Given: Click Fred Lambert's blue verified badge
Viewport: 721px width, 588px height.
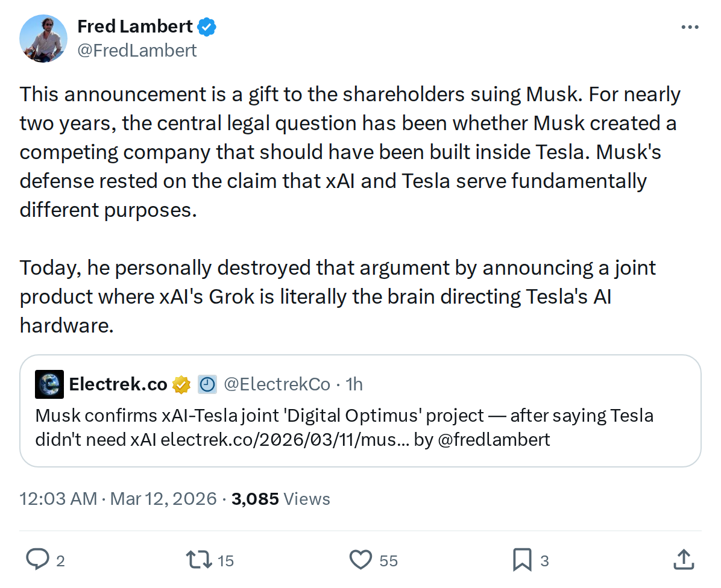Looking at the screenshot, I should [207, 26].
